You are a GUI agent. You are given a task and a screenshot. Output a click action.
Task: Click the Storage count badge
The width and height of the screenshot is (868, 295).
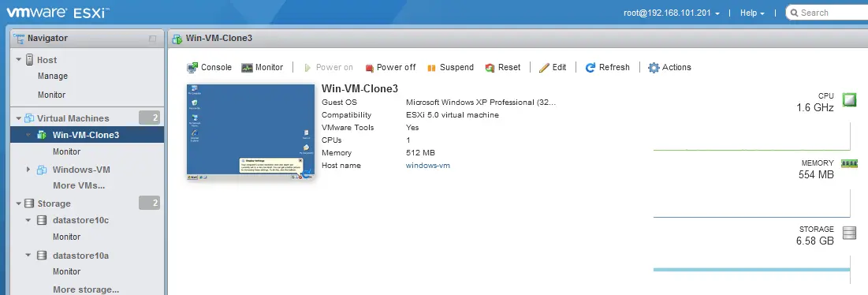[150, 204]
